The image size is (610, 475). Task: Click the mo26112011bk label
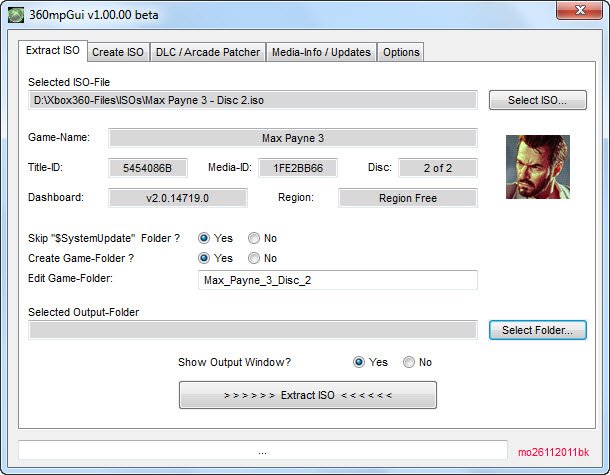click(553, 452)
